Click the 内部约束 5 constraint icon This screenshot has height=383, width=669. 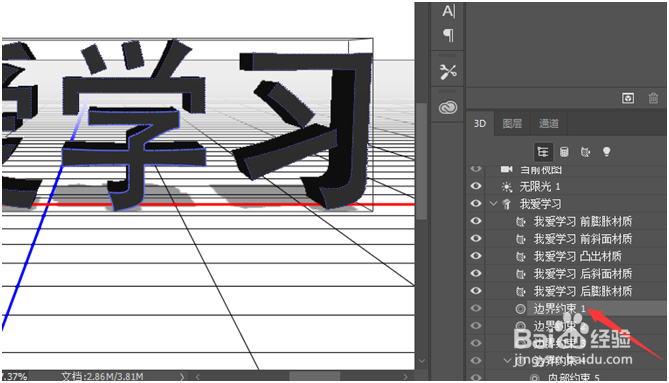535,378
